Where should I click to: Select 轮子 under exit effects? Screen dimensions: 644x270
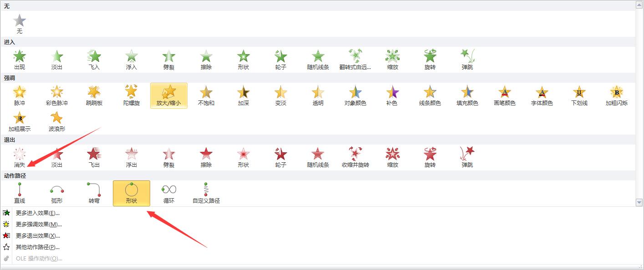(281, 157)
